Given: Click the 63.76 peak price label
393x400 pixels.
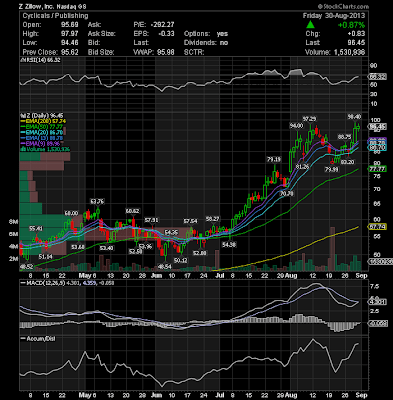Looking at the screenshot, I should pos(97,201).
